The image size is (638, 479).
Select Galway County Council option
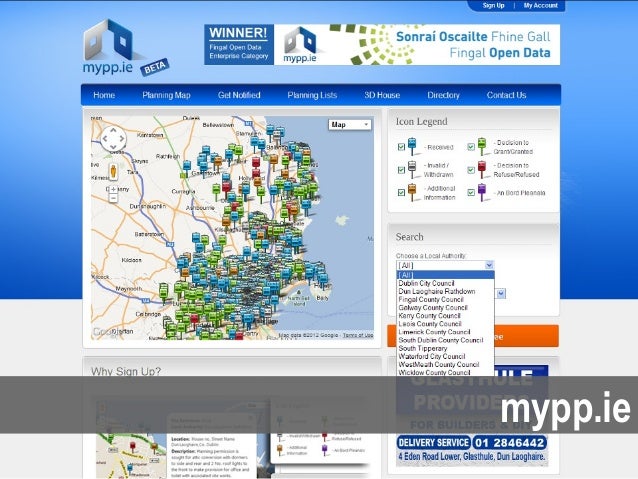tap(446, 308)
